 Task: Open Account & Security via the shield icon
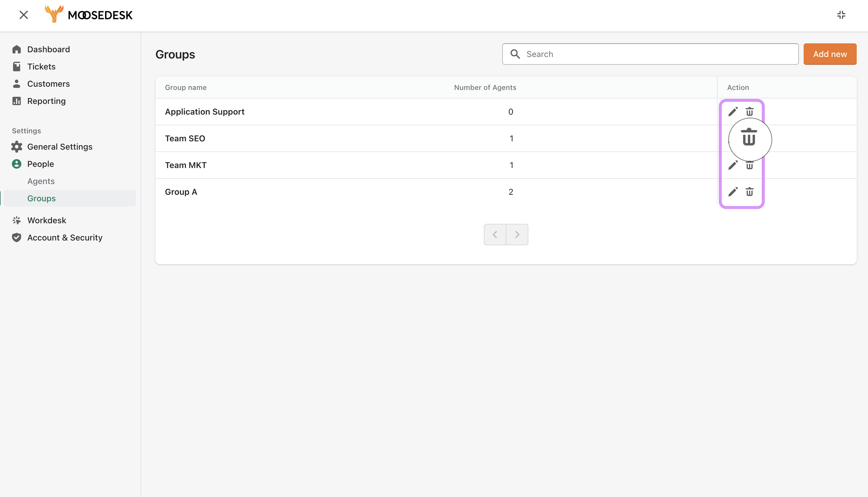16,238
